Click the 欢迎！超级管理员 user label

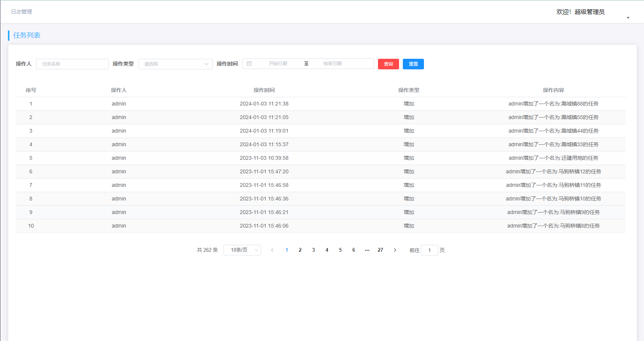(580, 12)
